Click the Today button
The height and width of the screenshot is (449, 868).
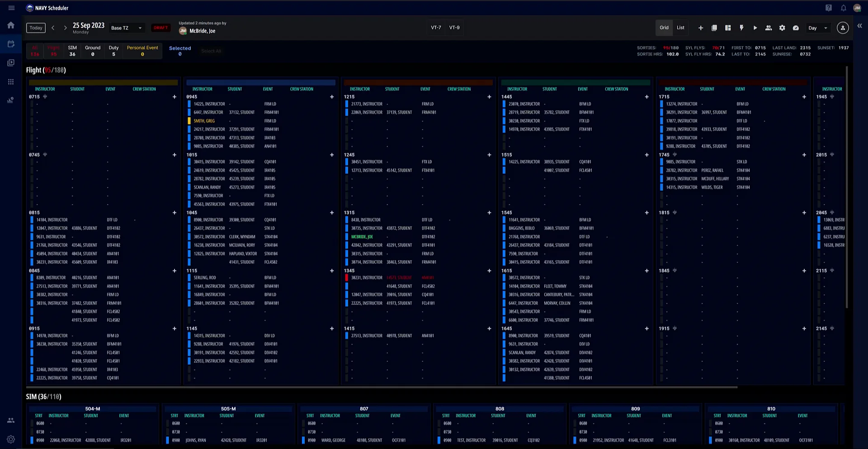[36, 28]
